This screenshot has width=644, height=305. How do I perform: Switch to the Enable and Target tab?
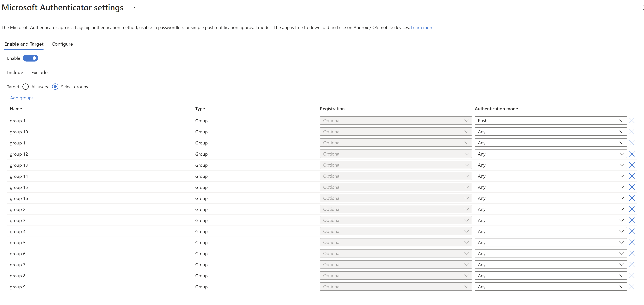click(x=24, y=44)
